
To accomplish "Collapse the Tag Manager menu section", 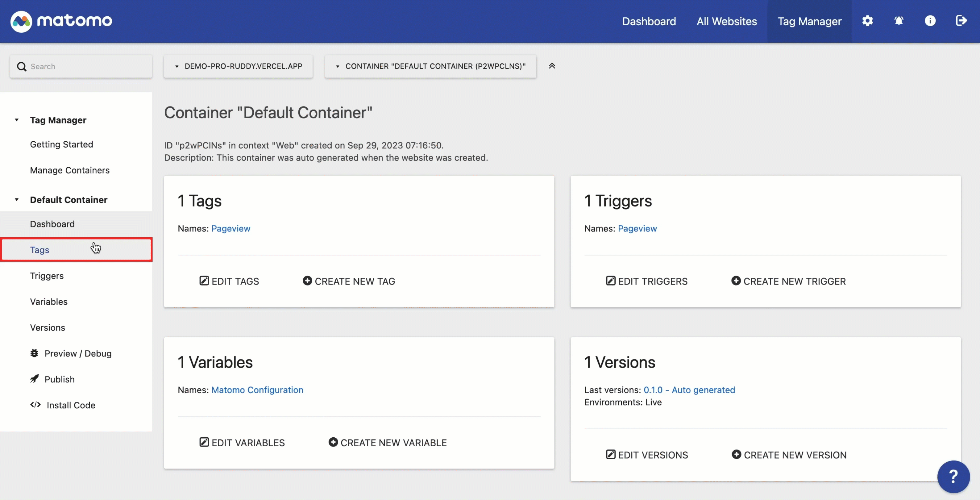I will click(17, 120).
